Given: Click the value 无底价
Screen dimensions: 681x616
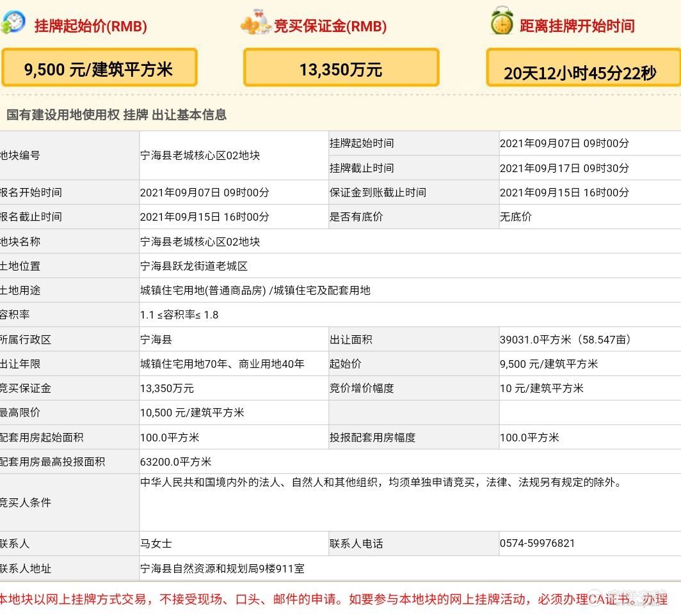Looking at the screenshot, I should tap(515, 217).
